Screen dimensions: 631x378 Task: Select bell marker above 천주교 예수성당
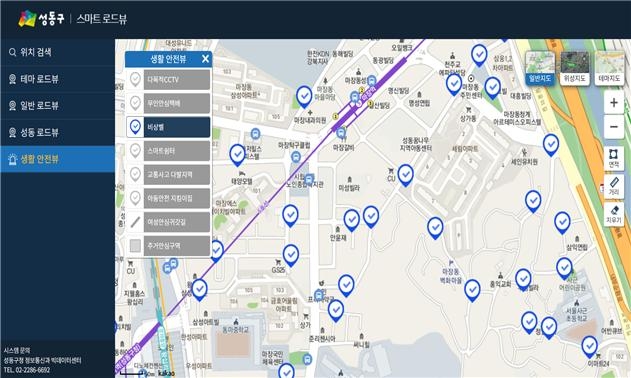(479, 56)
